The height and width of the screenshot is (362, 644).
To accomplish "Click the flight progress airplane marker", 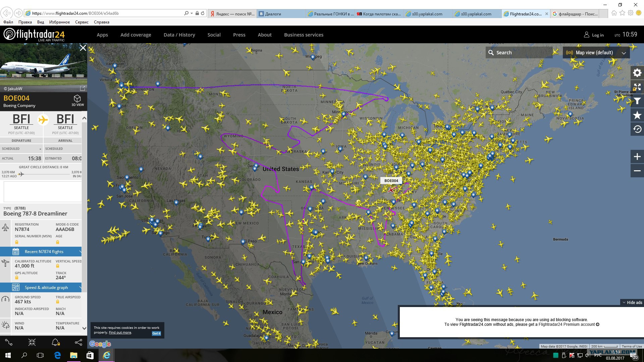I will 21,174.
